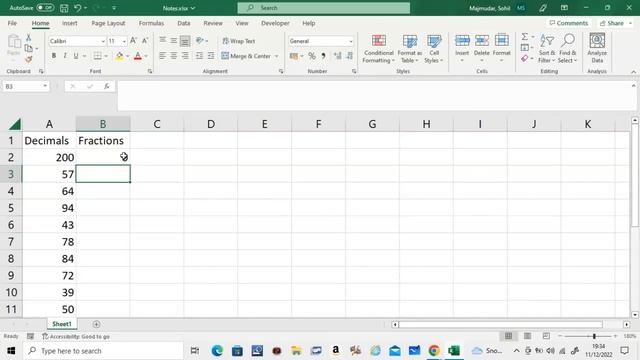The height and width of the screenshot is (360, 640).
Task: Open the File tab
Action: [12, 23]
